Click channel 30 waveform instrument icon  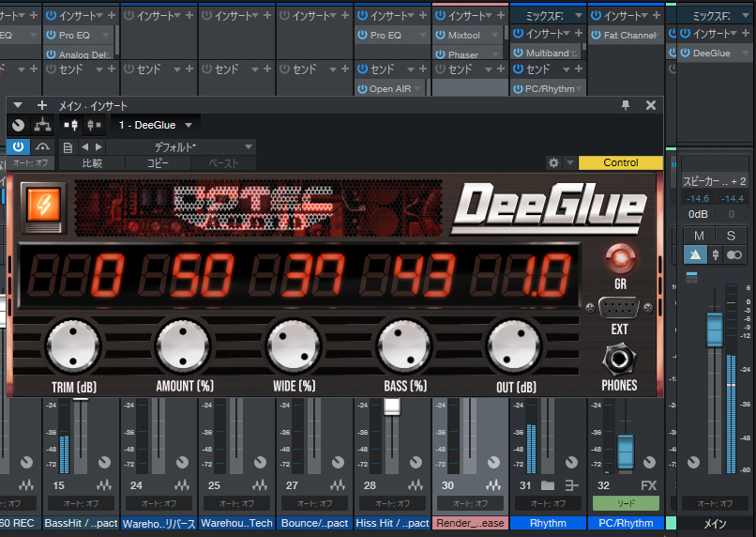[493, 484]
